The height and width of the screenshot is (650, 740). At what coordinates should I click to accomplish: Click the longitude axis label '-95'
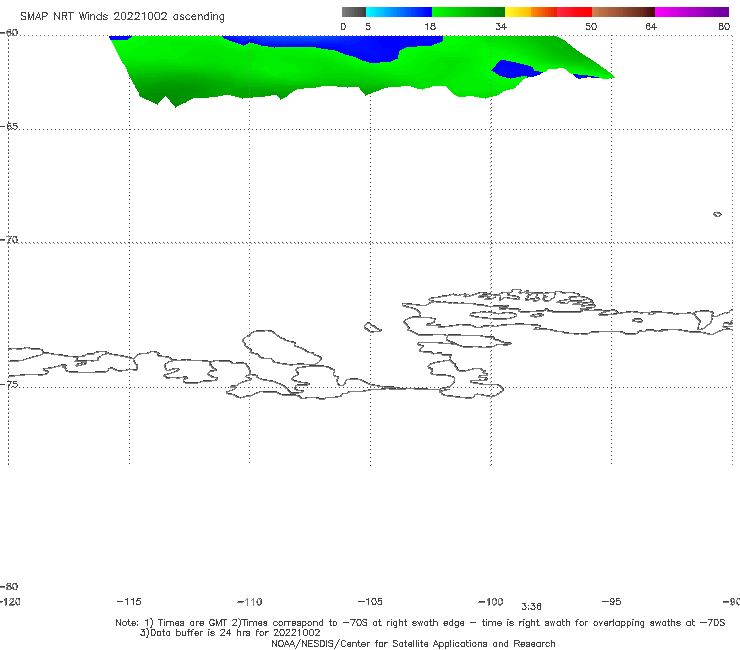tap(612, 601)
